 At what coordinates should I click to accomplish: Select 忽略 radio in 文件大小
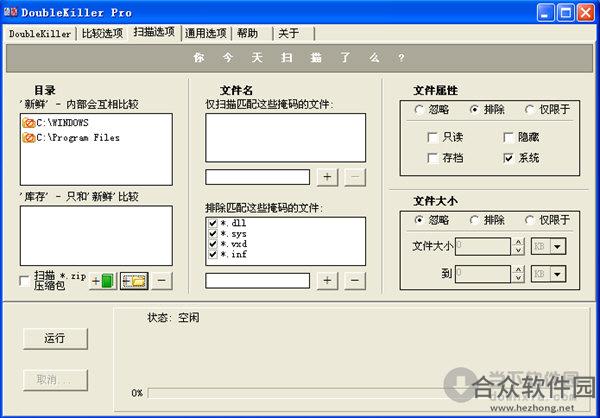[419, 220]
